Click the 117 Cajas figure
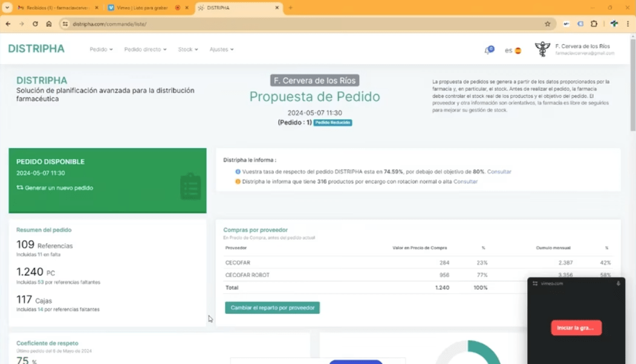The image size is (636, 364). point(34,300)
